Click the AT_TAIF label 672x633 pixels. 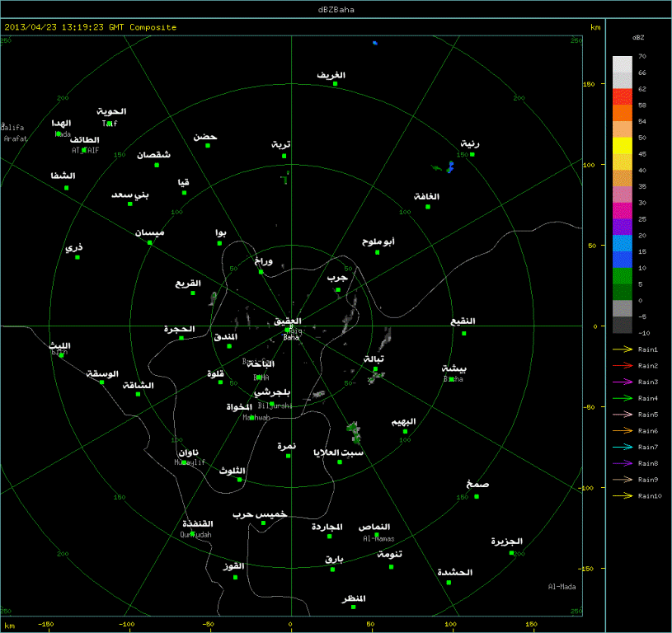click(x=85, y=150)
